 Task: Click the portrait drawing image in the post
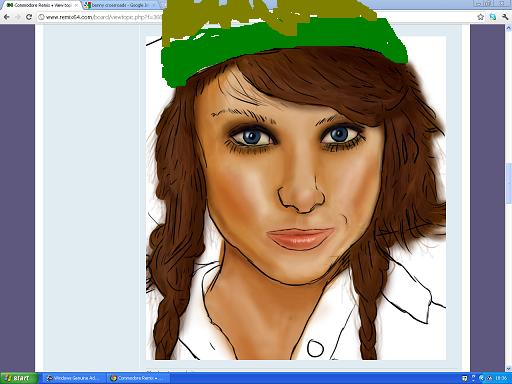(296, 198)
